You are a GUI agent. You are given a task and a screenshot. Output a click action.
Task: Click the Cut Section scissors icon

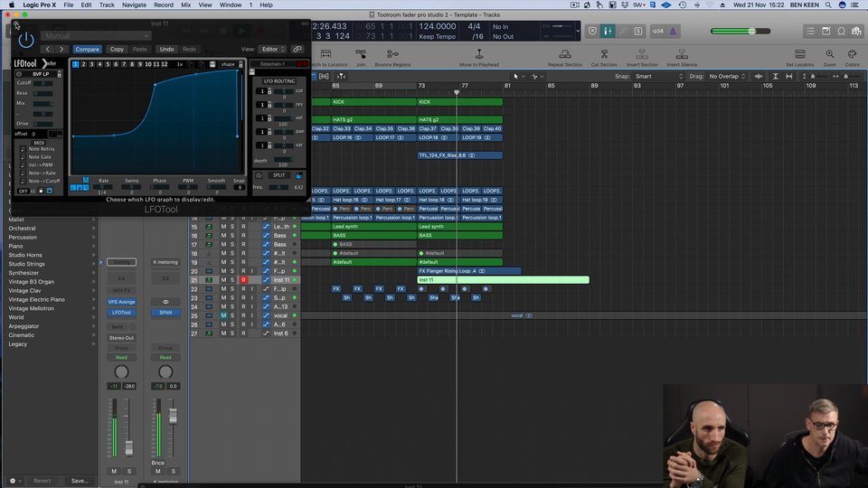click(x=604, y=54)
